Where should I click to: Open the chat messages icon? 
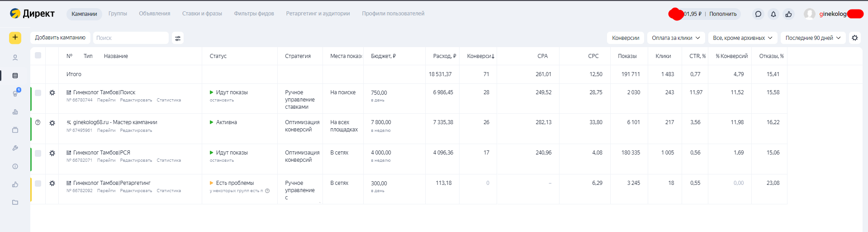[758, 14]
